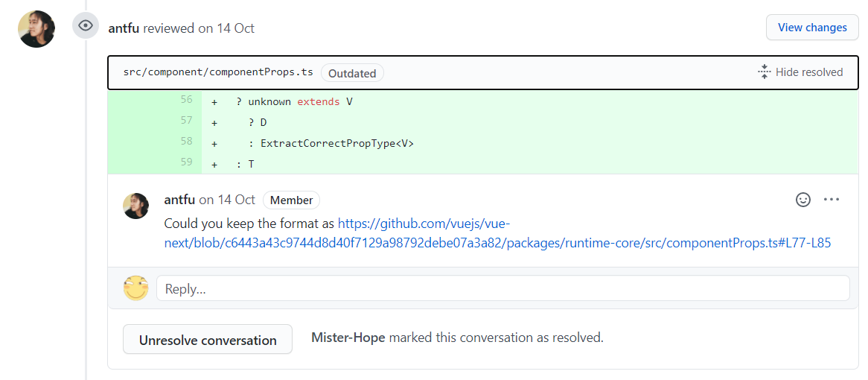The image size is (868, 380).
Task: Focus the Reply... input field
Action: [x=502, y=288]
